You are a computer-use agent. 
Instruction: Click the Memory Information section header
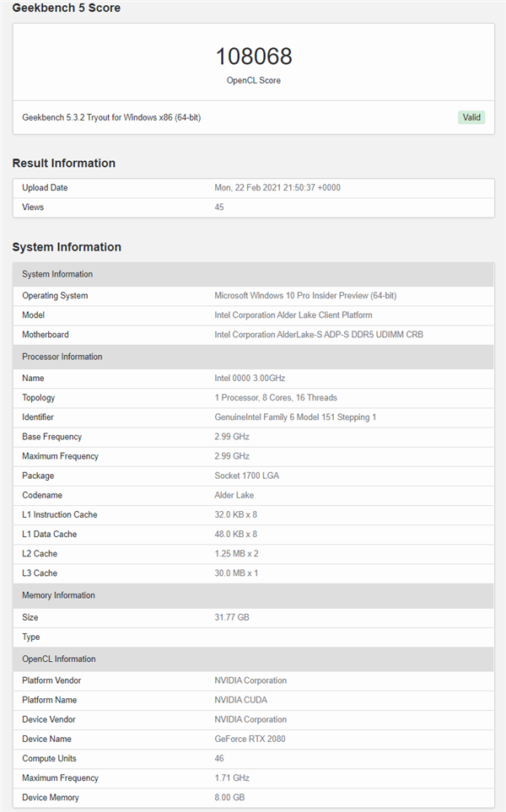tap(253, 595)
